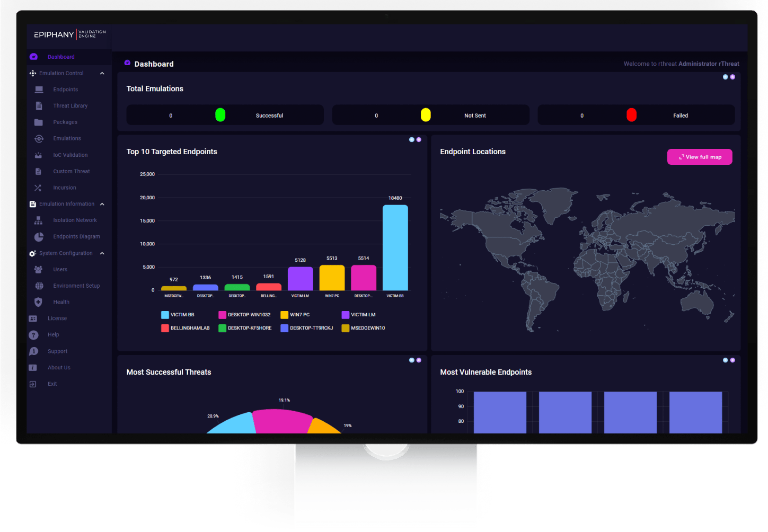Toggle the VICTIM-LM legend swatch
The width and height of the screenshot is (768, 532).
(x=346, y=315)
